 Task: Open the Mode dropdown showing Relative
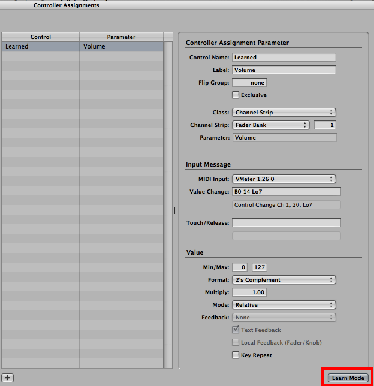284,305
